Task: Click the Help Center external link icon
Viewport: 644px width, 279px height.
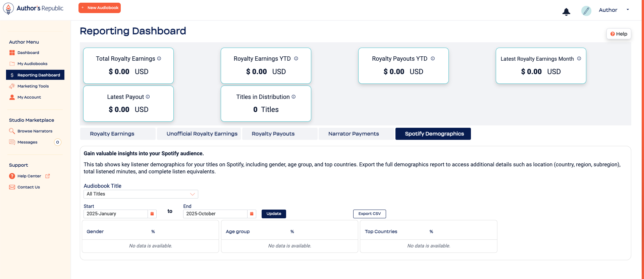Action: coord(48,176)
